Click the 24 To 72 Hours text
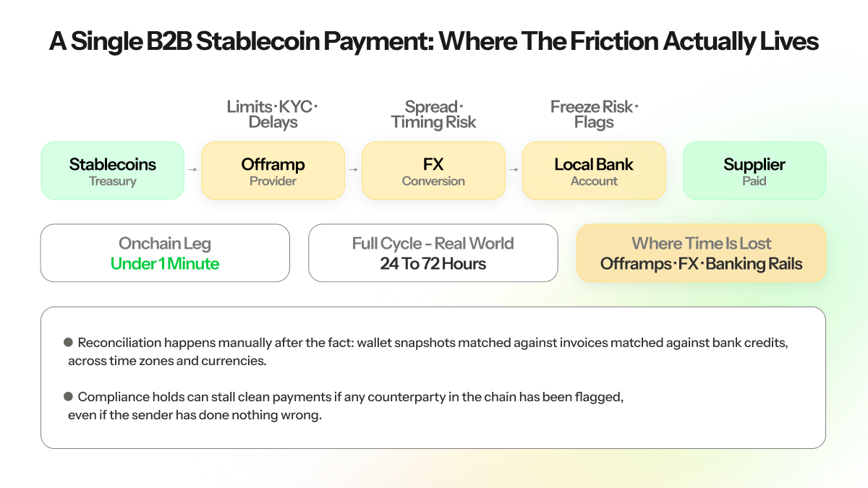 tap(433, 264)
